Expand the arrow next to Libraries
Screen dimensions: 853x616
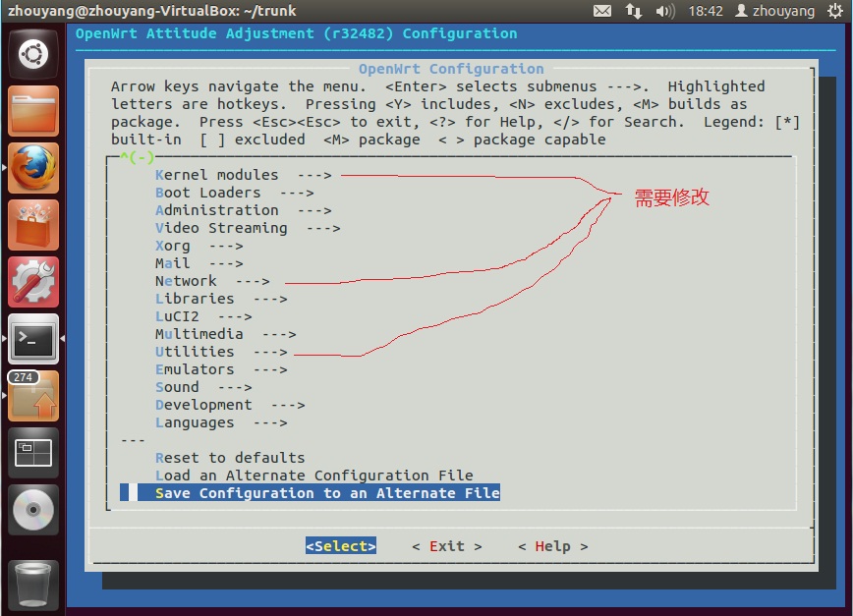(270, 299)
